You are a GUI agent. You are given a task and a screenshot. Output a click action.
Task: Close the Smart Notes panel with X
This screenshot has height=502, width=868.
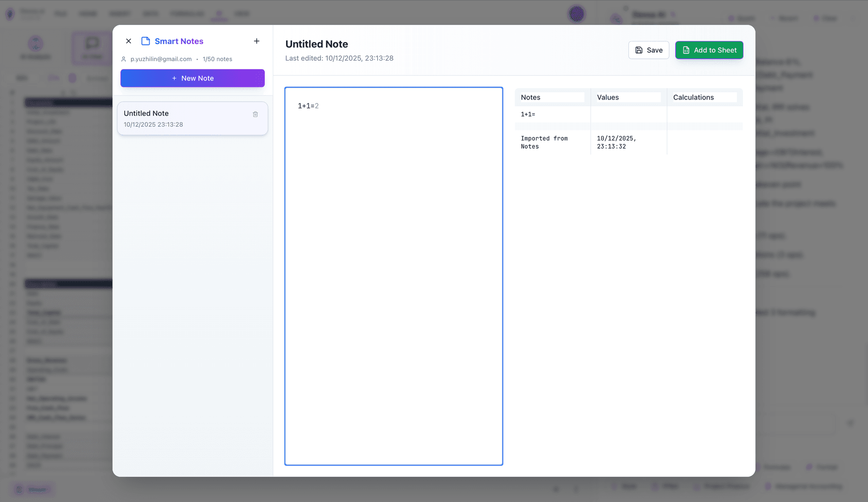[x=128, y=41]
